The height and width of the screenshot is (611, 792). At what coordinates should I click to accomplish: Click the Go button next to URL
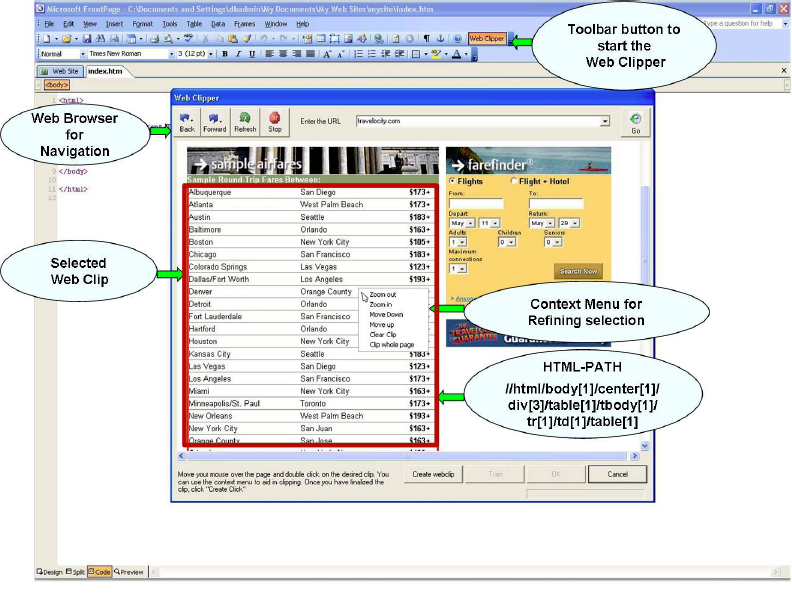(635, 123)
